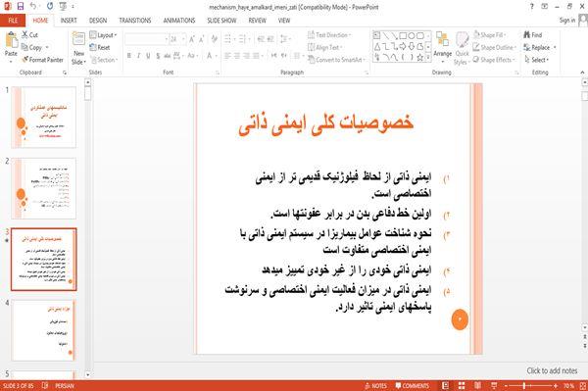Click the slide panel scrollbar down arrow
This screenshot has height=391, width=588.
coord(87,373)
